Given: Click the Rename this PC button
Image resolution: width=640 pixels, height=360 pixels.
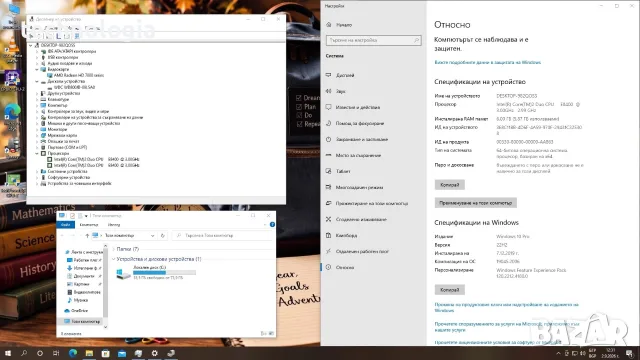Looking at the screenshot, I should 476,203.
